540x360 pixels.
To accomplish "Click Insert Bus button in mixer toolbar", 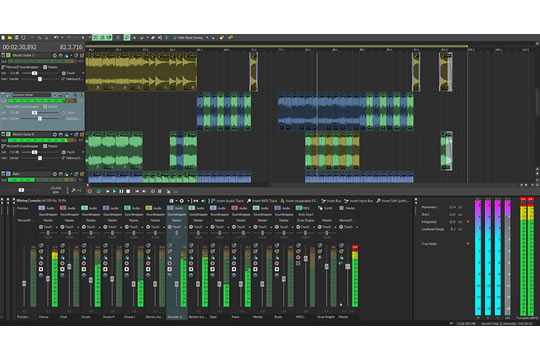I will [331, 201].
